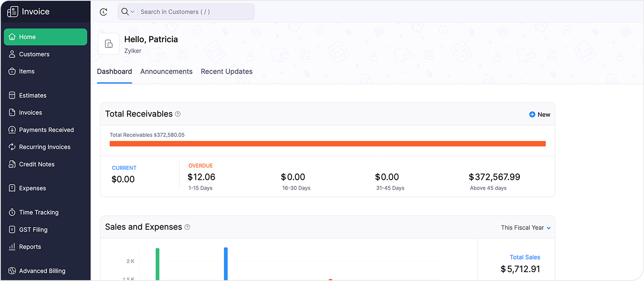Image resolution: width=644 pixels, height=281 pixels.
Task: Switch to the Dashboard tab
Action: (114, 71)
